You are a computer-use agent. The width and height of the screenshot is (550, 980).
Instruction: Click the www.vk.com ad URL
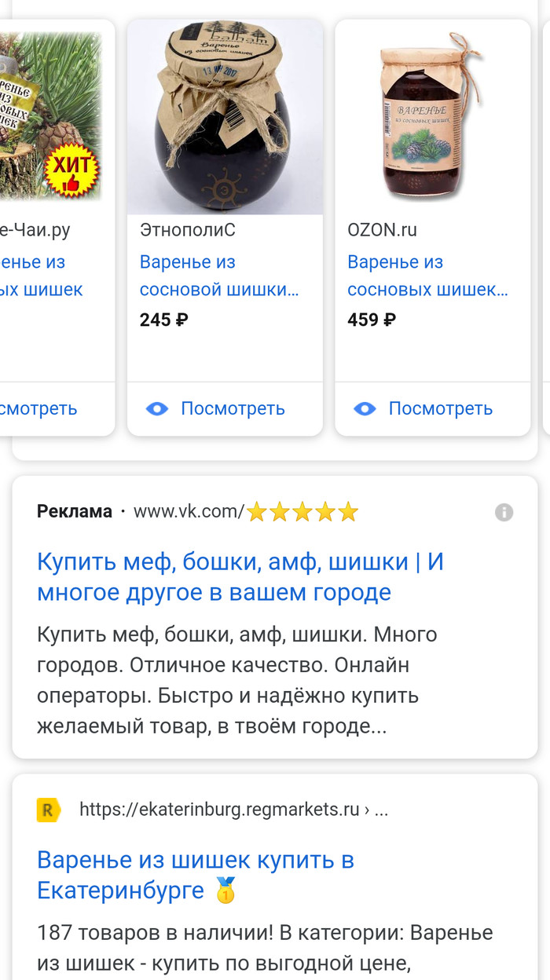click(189, 512)
